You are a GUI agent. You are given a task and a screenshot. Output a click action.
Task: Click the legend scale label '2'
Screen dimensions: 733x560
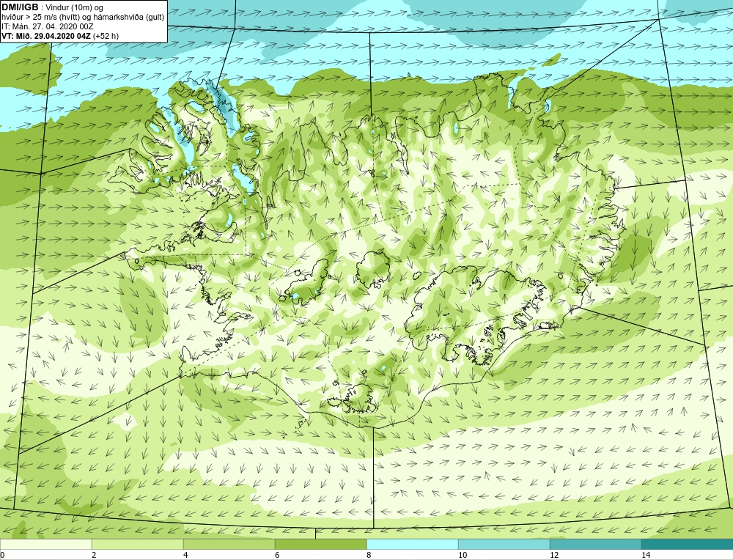pyautogui.click(x=94, y=555)
